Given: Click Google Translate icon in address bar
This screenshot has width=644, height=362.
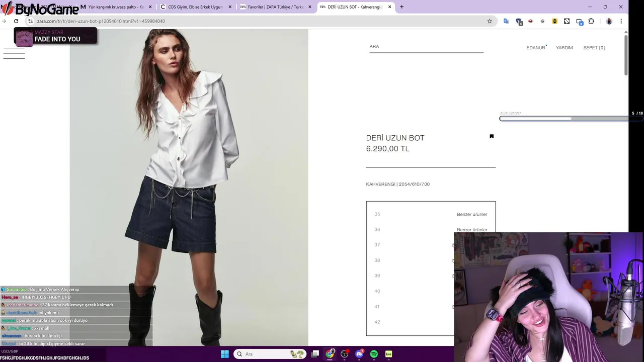Looking at the screenshot, I should pos(506,21).
